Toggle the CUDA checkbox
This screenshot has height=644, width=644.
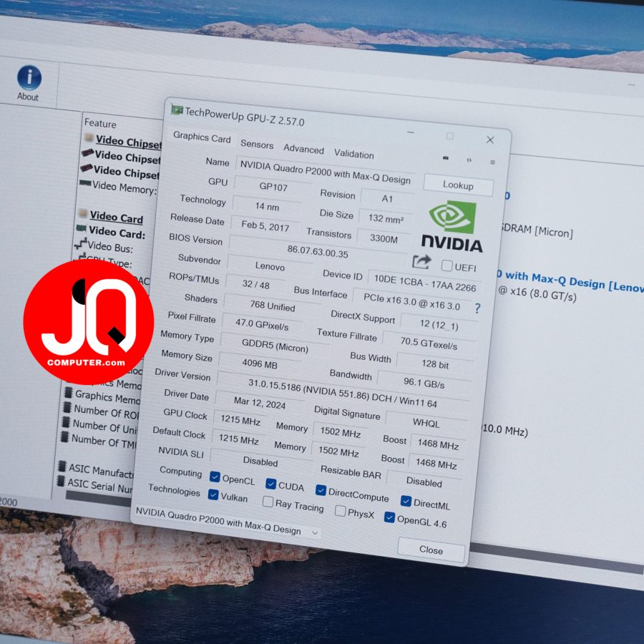pos(270,484)
